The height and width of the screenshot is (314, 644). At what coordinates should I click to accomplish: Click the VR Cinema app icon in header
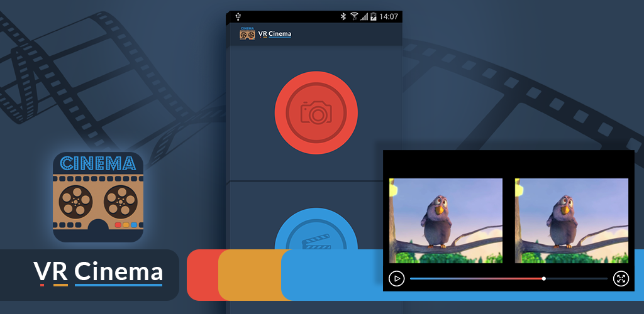pos(247,34)
